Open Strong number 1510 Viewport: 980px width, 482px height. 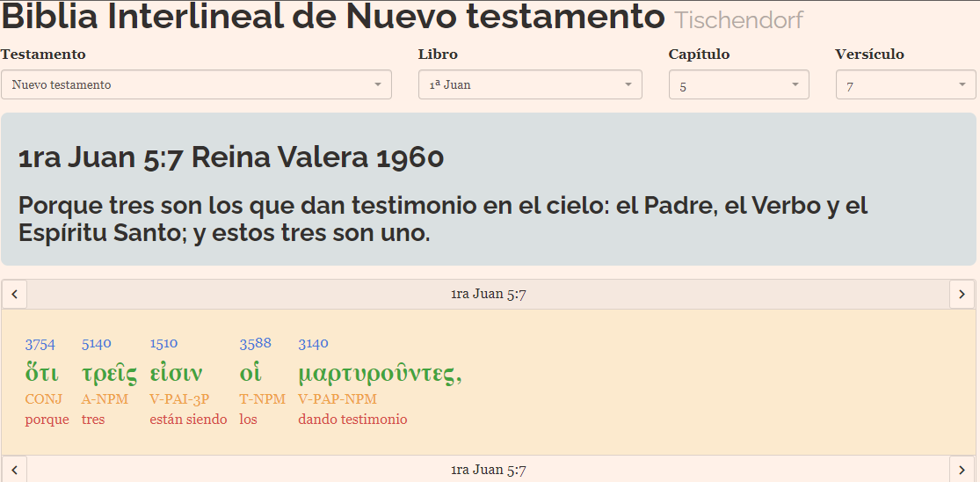click(x=163, y=343)
